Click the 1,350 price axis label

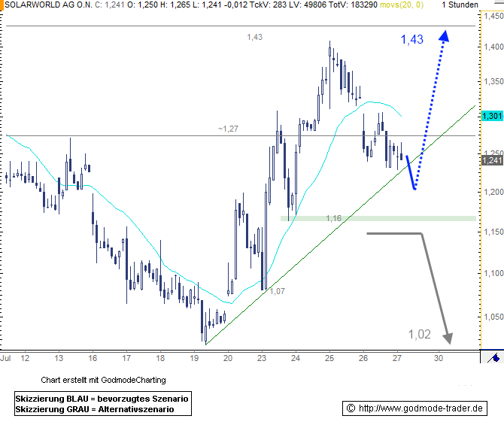point(493,81)
